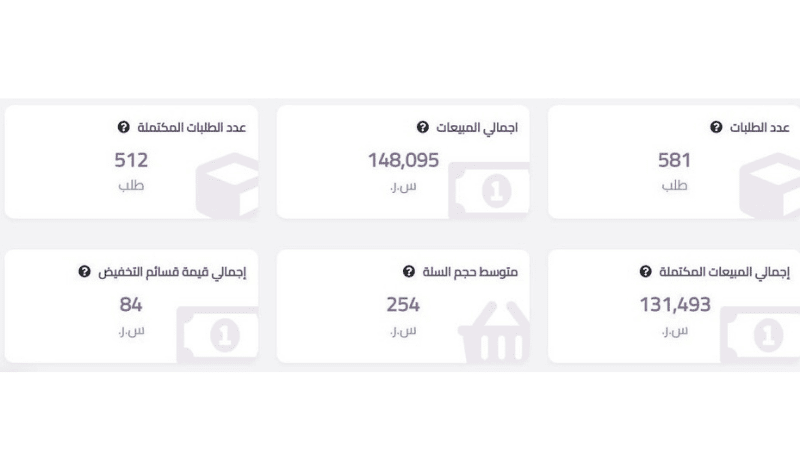
Task: Click the 148,095 total sales figure
Action: [403, 160]
